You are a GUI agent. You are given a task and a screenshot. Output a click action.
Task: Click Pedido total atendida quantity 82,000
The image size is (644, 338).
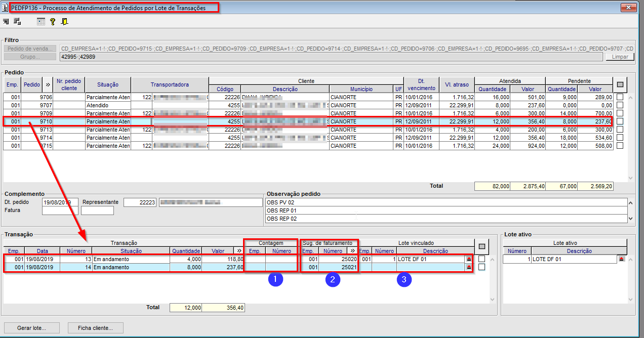pos(493,186)
